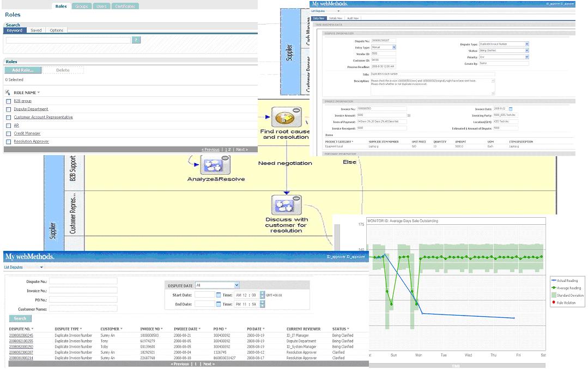
Task: Tick the Credit Manager role checkbox
Action: click(8, 133)
